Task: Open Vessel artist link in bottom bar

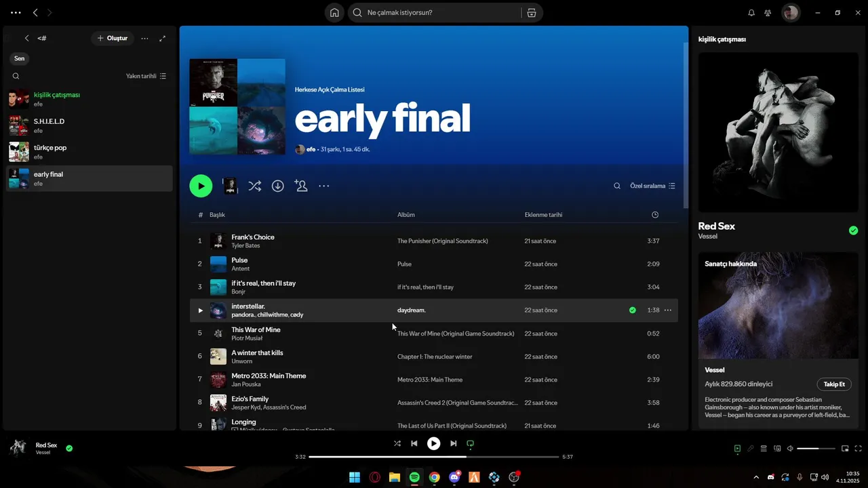Action: point(43,452)
